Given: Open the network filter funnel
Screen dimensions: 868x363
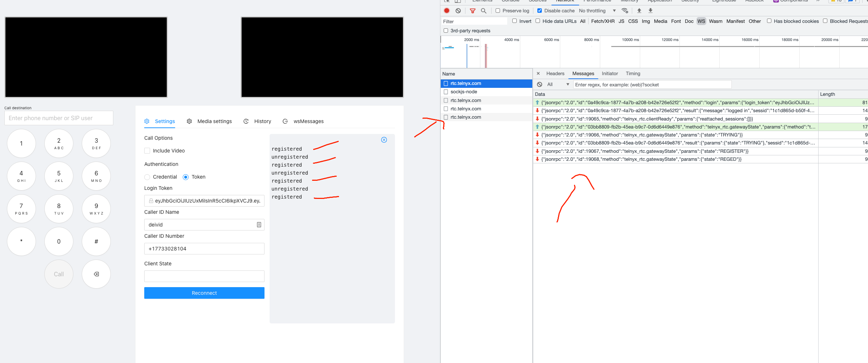Looking at the screenshot, I should [473, 11].
